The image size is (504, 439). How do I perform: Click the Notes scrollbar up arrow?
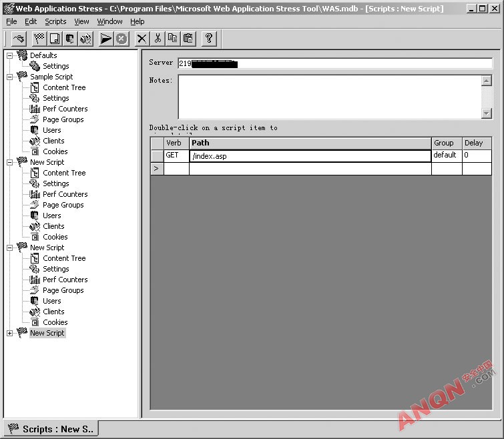tap(487, 81)
